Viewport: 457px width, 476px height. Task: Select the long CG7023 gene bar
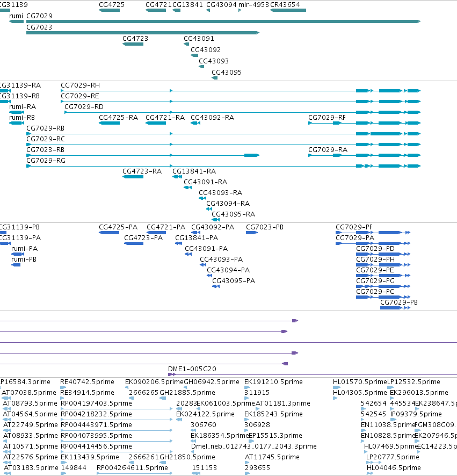143,32
